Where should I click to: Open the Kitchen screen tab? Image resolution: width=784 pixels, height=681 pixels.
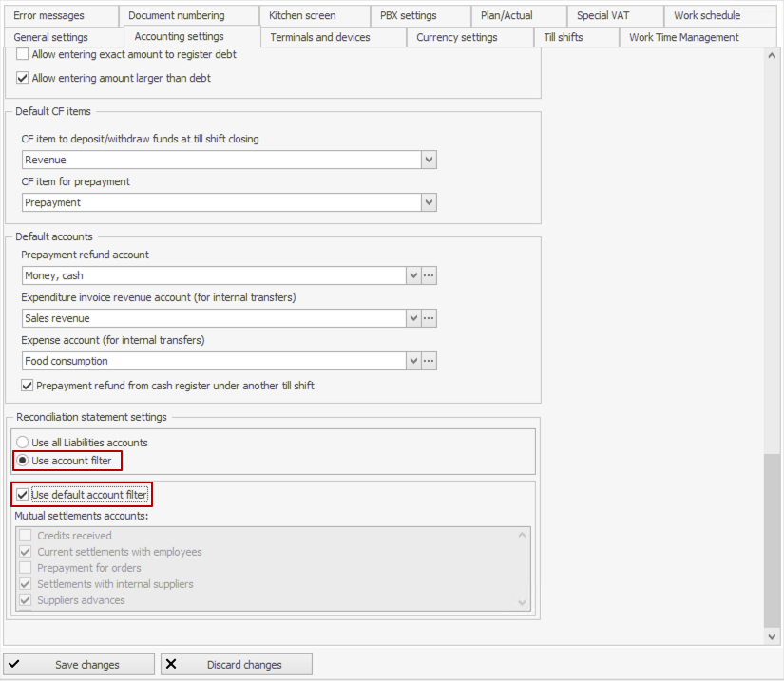coord(302,15)
